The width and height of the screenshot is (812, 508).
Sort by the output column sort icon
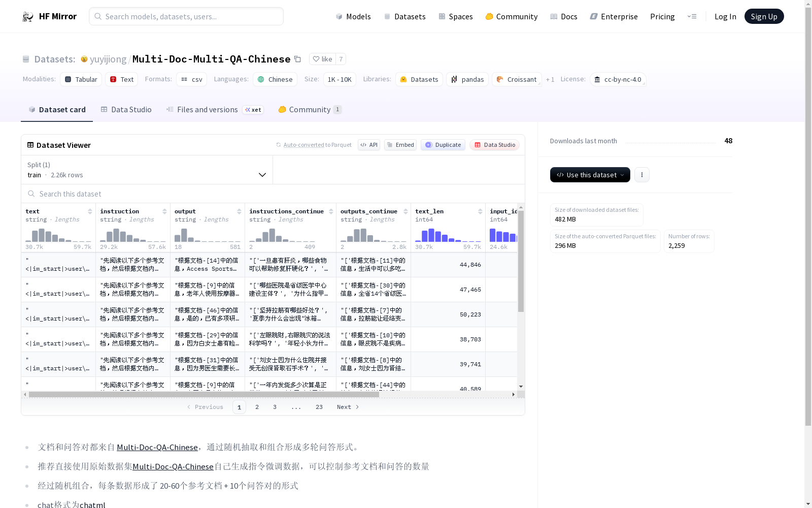pyautogui.click(x=239, y=211)
